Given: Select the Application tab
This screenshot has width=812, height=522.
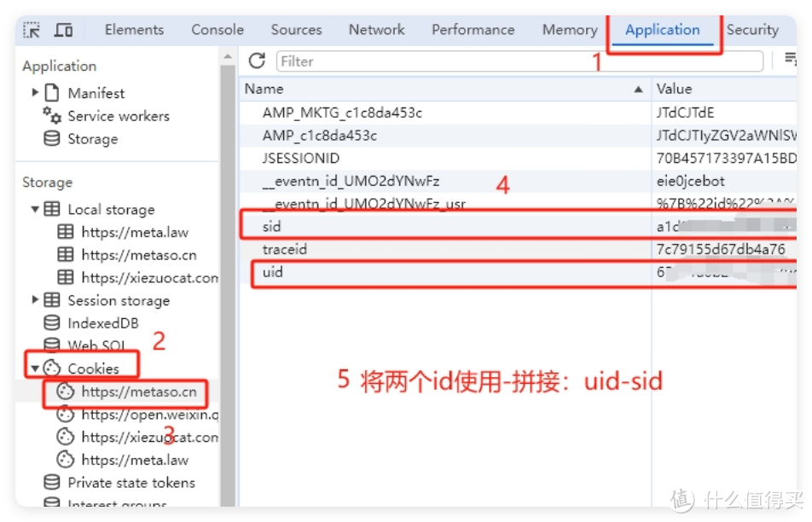Looking at the screenshot, I should click(663, 30).
